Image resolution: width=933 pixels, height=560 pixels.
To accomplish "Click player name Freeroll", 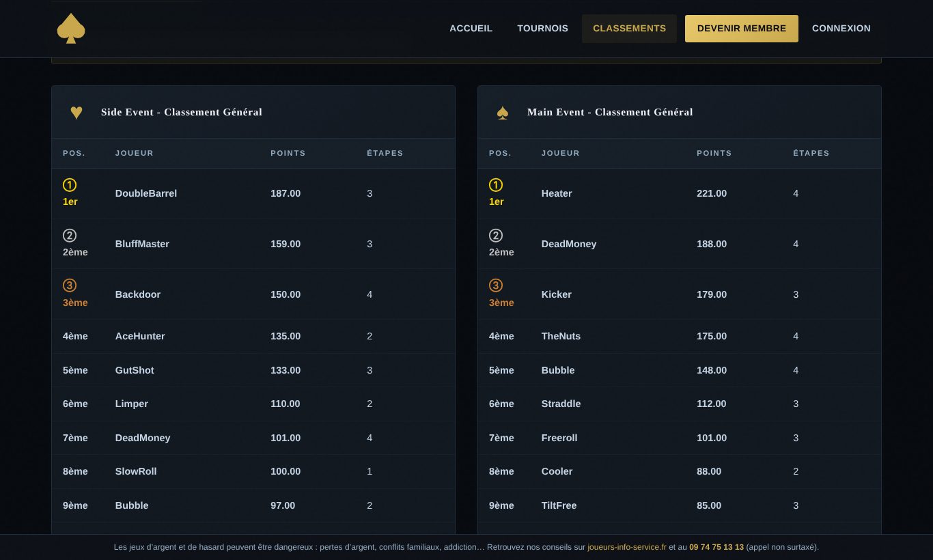I will coord(559,438).
